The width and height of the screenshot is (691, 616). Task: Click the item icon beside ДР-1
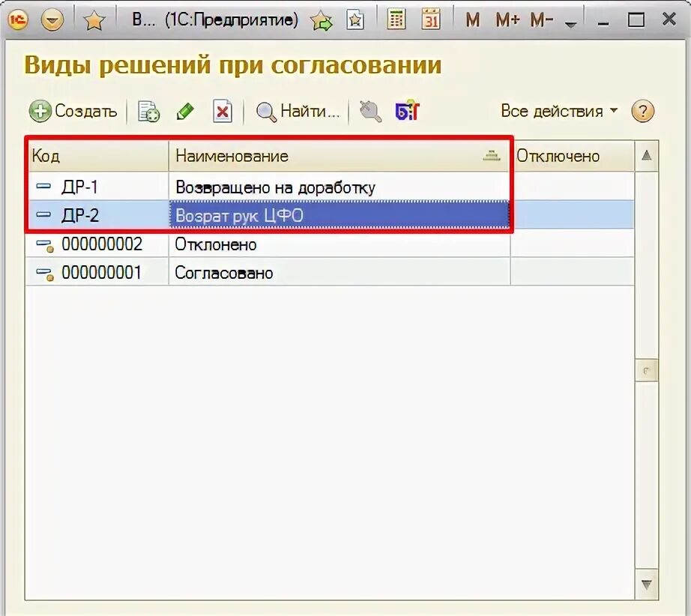[43, 187]
